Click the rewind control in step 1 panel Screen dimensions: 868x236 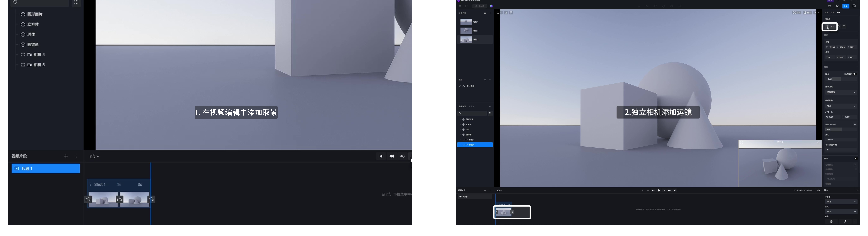(392, 156)
